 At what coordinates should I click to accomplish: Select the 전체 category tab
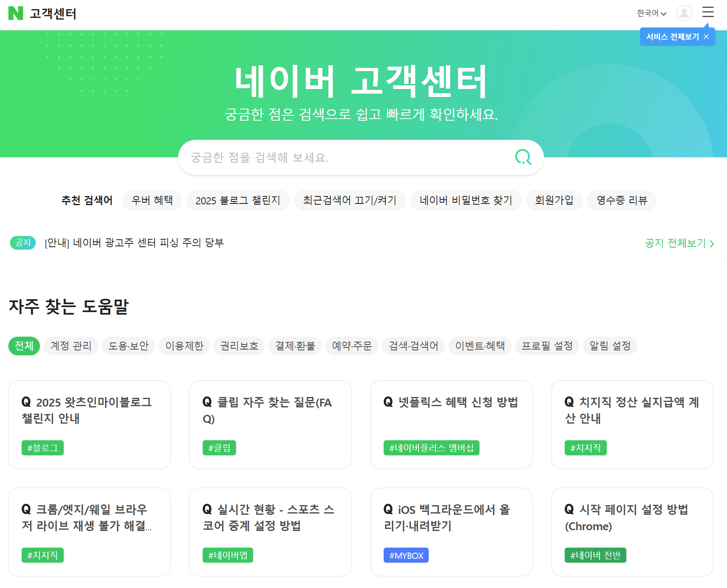coord(24,346)
